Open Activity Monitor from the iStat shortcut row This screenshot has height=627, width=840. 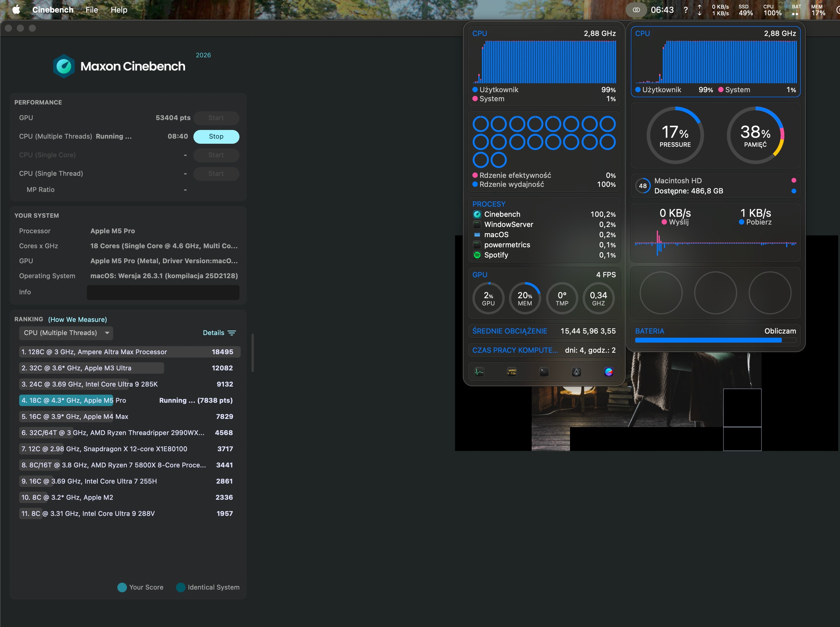pyautogui.click(x=479, y=372)
